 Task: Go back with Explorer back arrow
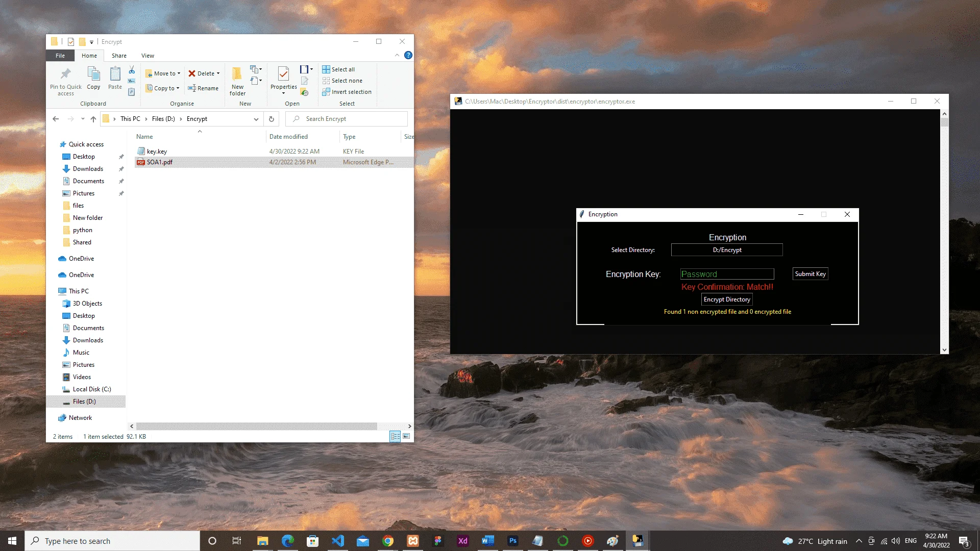pyautogui.click(x=56, y=119)
